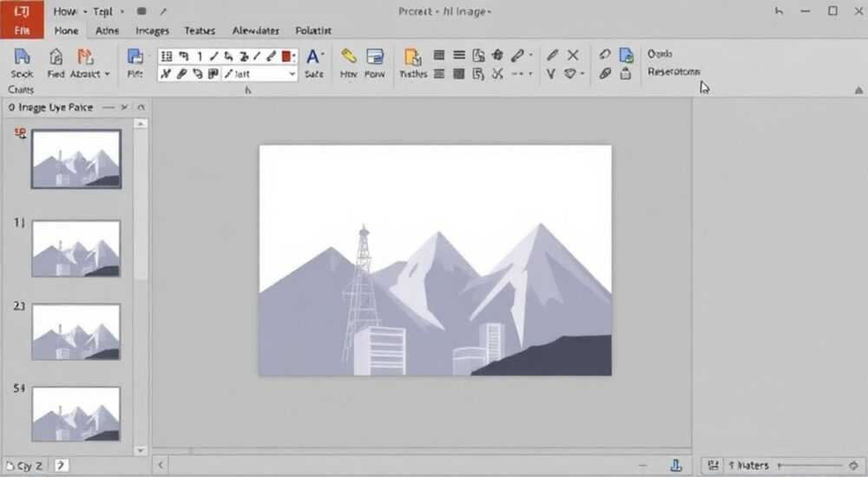Image resolution: width=868 pixels, height=477 pixels.
Task: Close the Image Uye Paice panel
Action: (124, 108)
